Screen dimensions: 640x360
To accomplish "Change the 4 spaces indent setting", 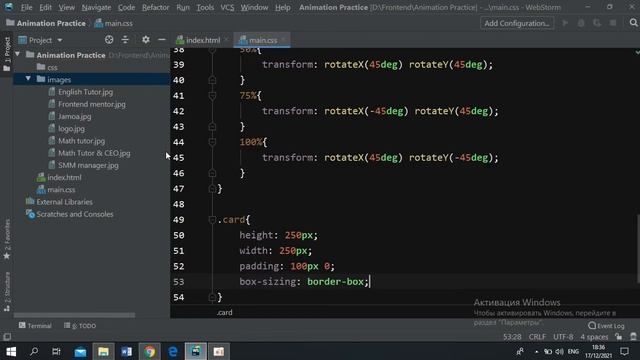I will [594, 337].
